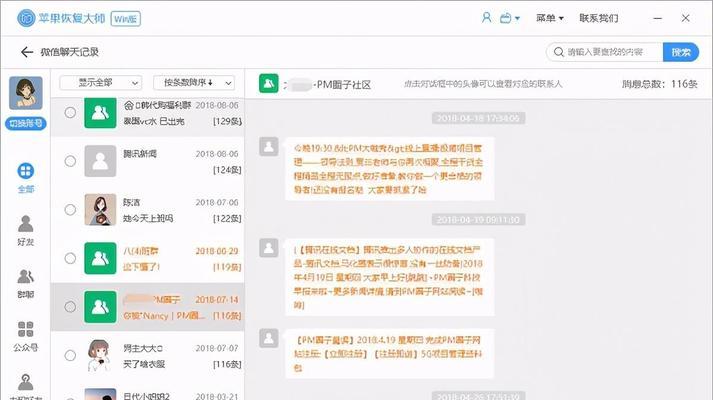
Task: Click sender avatar of the 2018-04-18 message
Action: (x=269, y=146)
